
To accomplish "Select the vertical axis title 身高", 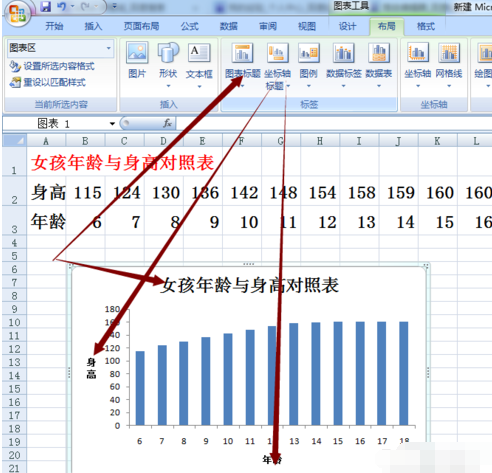I will [91, 368].
